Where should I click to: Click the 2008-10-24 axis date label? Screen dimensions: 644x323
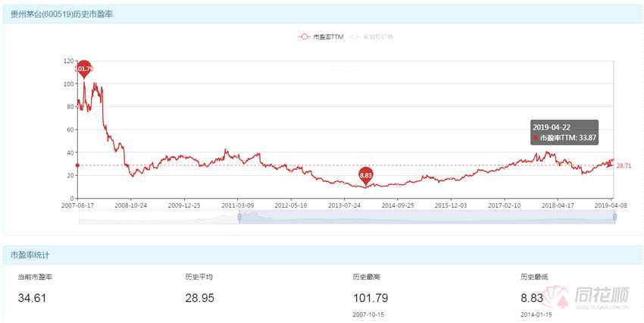[131, 204]
